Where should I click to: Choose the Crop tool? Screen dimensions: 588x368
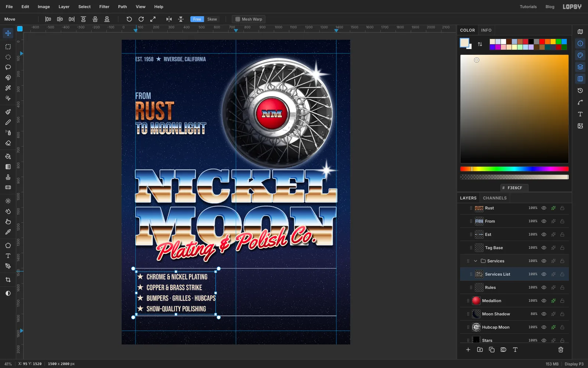click(x=8, y=280)
